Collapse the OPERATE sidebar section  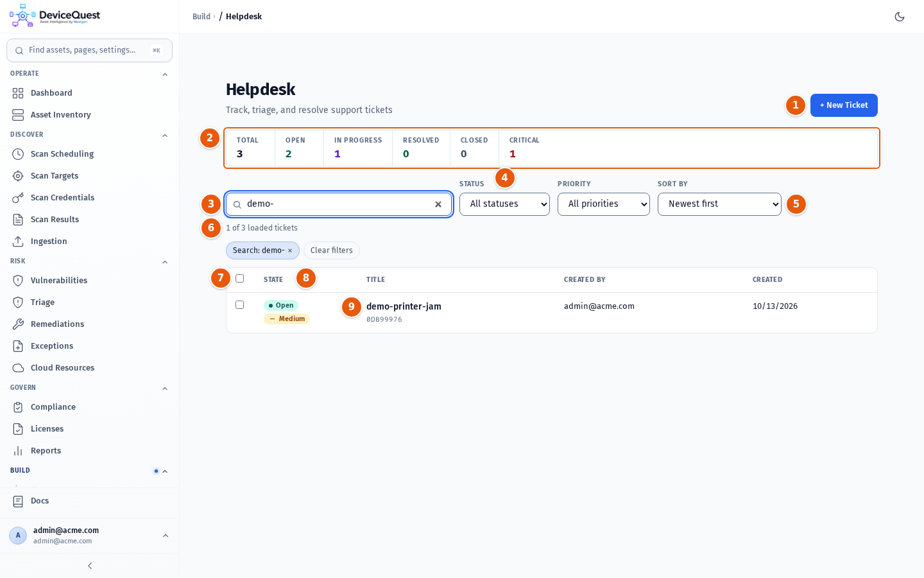tap(165, 74)
